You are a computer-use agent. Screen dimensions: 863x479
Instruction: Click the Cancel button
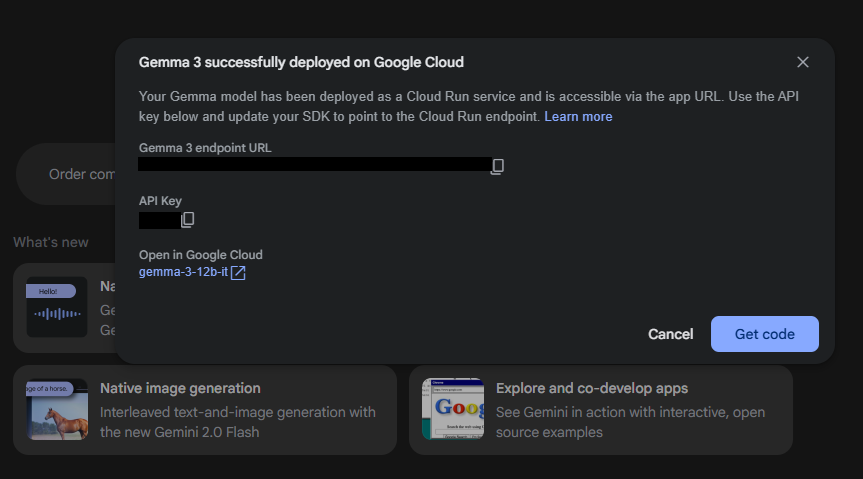pos(670,334)
